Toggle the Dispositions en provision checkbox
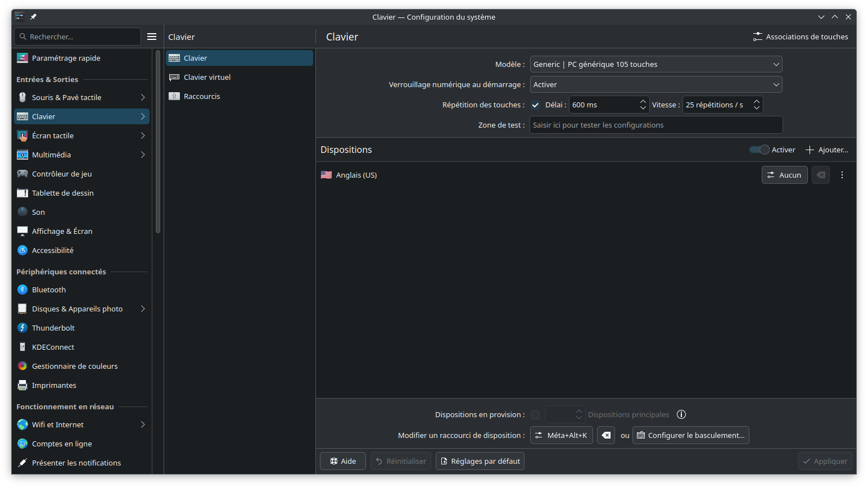Screen dimensions: 868x488 tap(535, 415)
